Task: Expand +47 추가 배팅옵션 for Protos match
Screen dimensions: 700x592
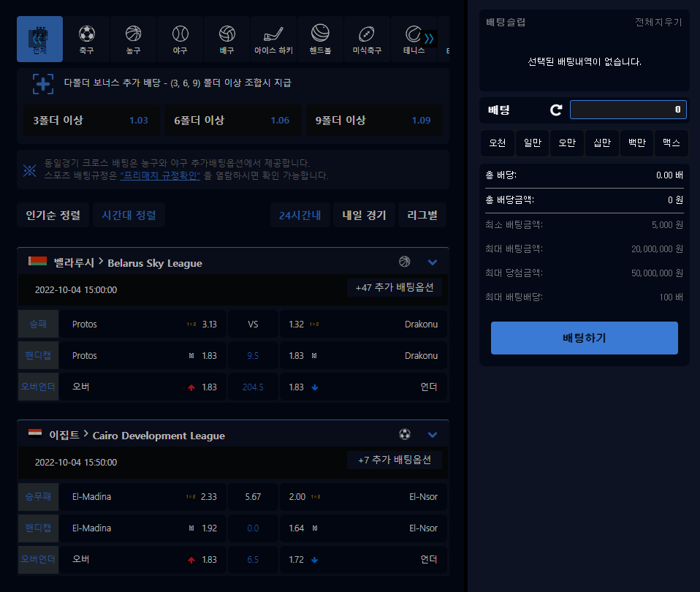Action: click(395, 288)
